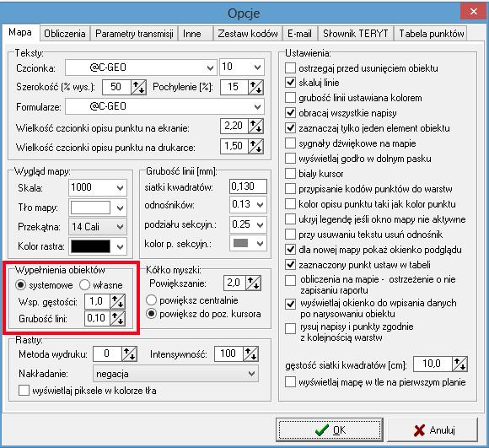Uncheck the skaluj linie checkbox
Image resolution: width=489 pixels, height=448 pixels.
290,83
